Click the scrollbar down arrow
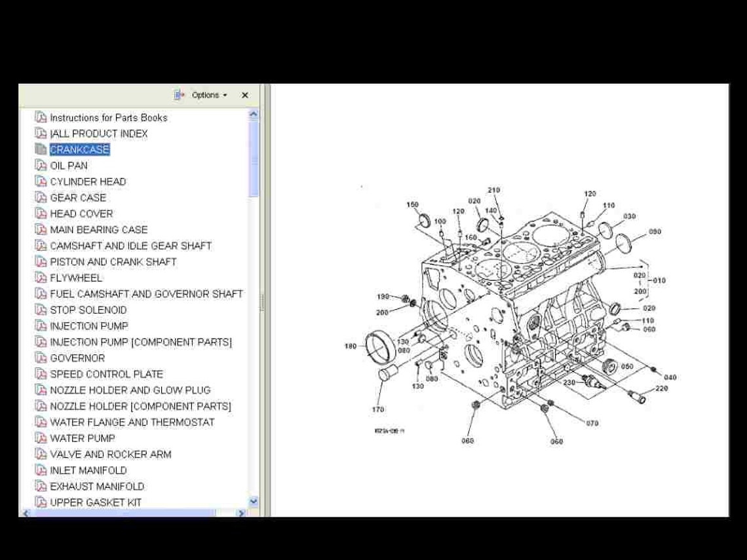Screen dimensions: 747x560 pyautogui.click(x=253, y=500)
